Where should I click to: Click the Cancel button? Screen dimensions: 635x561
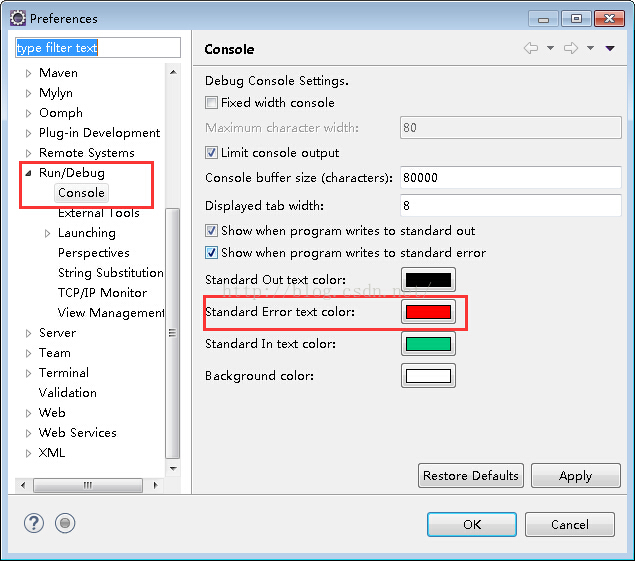coord(570,525)
